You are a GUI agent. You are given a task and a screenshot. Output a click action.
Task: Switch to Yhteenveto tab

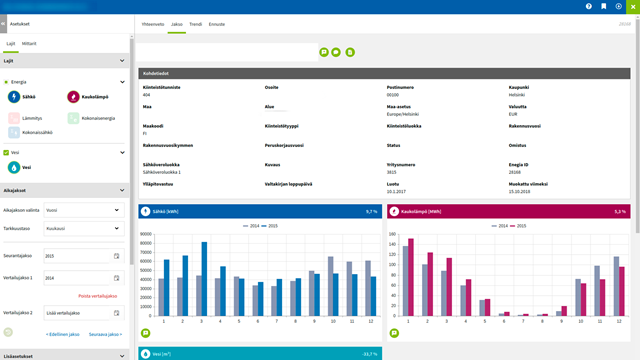153,24
